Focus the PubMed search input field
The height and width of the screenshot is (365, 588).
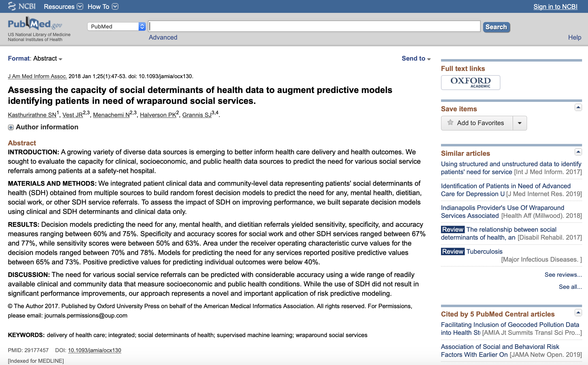click(314, 26)
